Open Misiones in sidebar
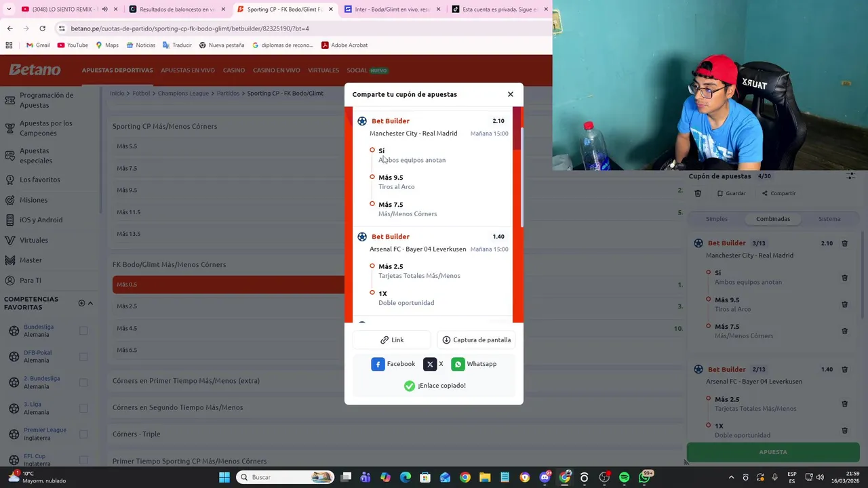 [33, 200]
